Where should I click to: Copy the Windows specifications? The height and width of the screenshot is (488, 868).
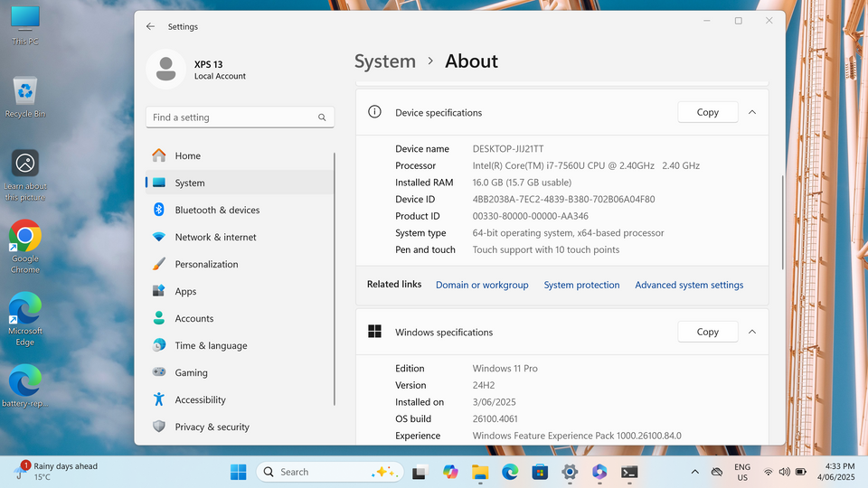point(707,332)
